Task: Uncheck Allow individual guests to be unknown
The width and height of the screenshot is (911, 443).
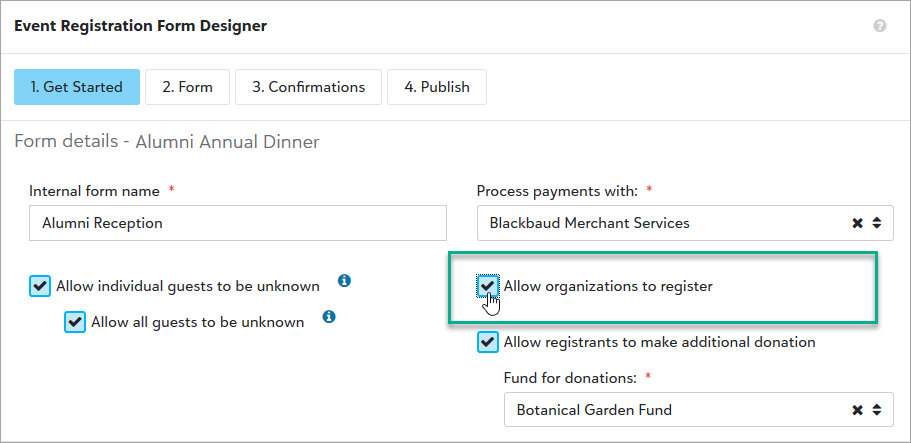Action: (x=40, y=287)
